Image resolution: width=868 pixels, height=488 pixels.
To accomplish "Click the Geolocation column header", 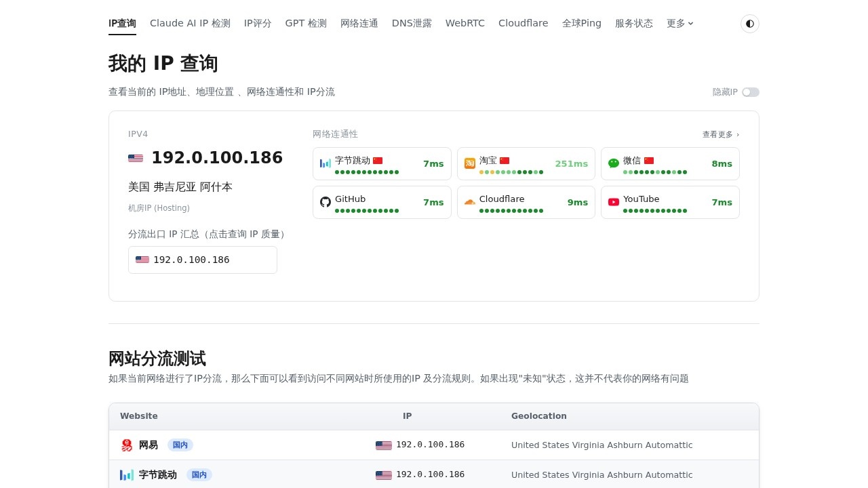I will point(539,416).
